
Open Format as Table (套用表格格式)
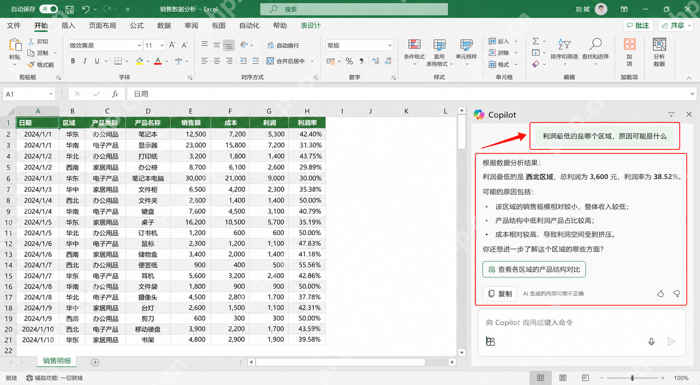(439, 52)
